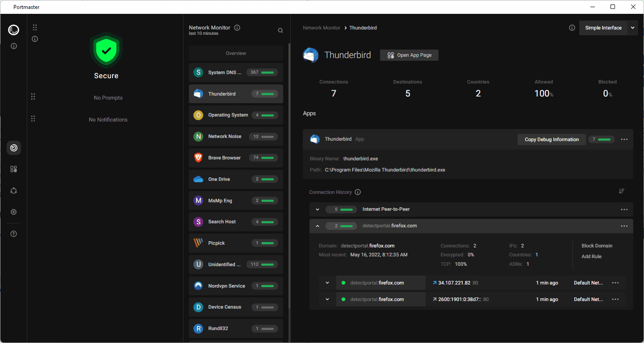Click Copy Debug Information button

(552, 139)
